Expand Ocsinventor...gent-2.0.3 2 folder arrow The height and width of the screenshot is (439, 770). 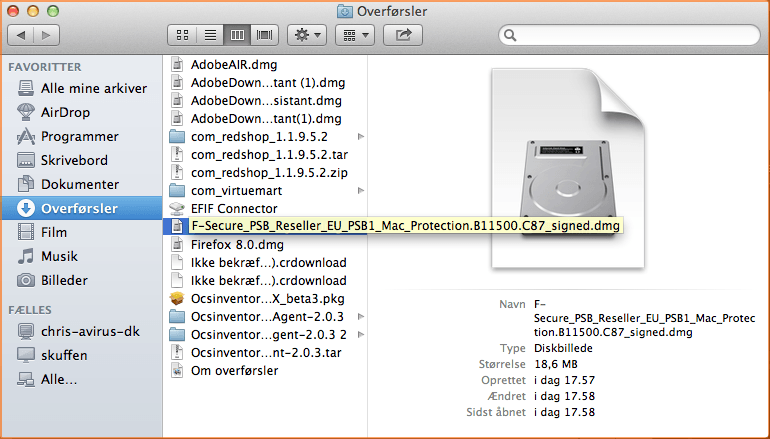click(x=361, y=334)
